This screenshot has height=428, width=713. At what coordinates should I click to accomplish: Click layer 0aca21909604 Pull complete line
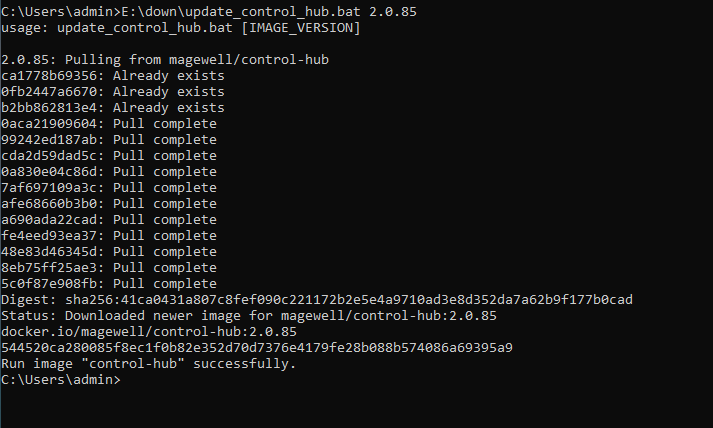point(109,124)
